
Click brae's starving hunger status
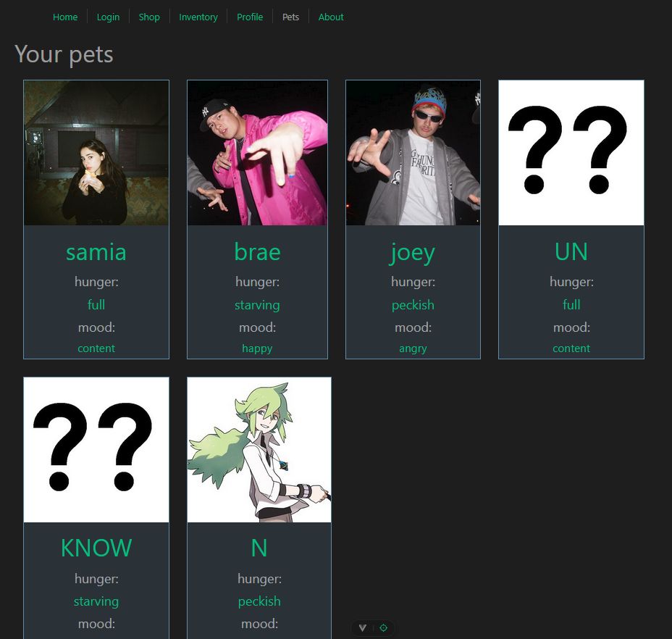coord(258,305)
